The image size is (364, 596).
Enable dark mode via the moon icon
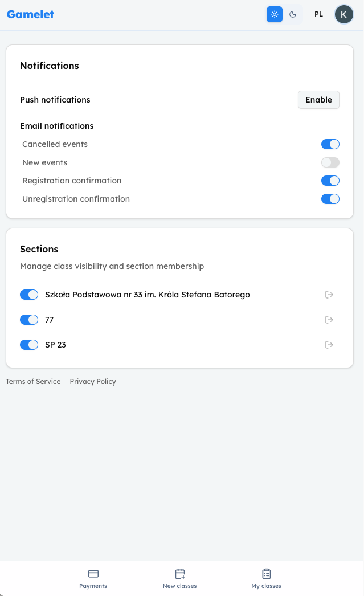tap(293, 14)
